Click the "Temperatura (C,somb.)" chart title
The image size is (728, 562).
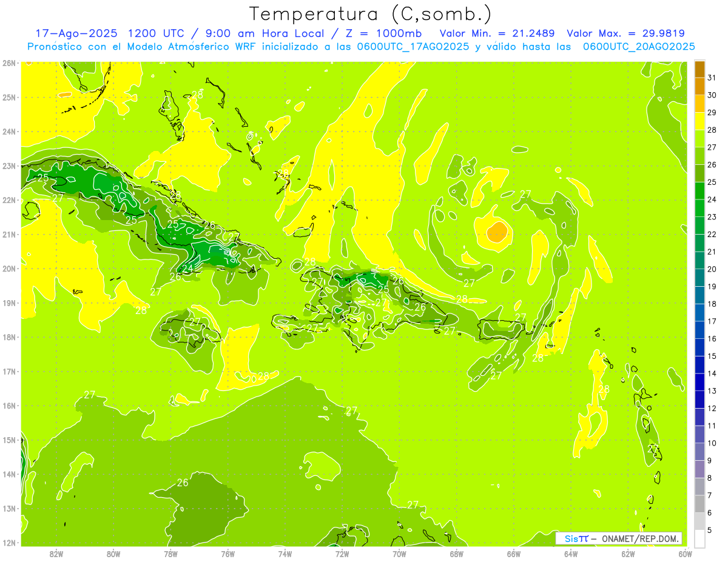[x=370, y=13]
